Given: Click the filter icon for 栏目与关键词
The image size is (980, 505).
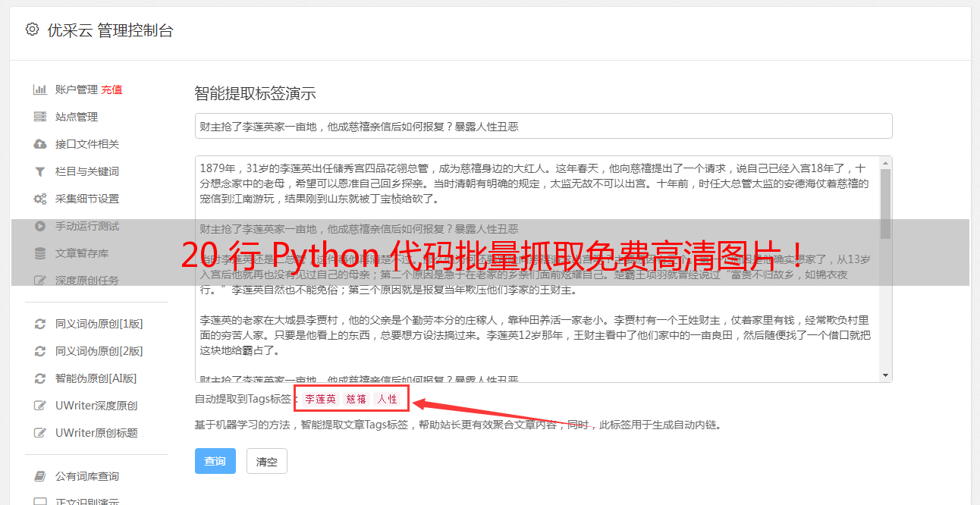Looking at the screenshot, I should [40, 171].
